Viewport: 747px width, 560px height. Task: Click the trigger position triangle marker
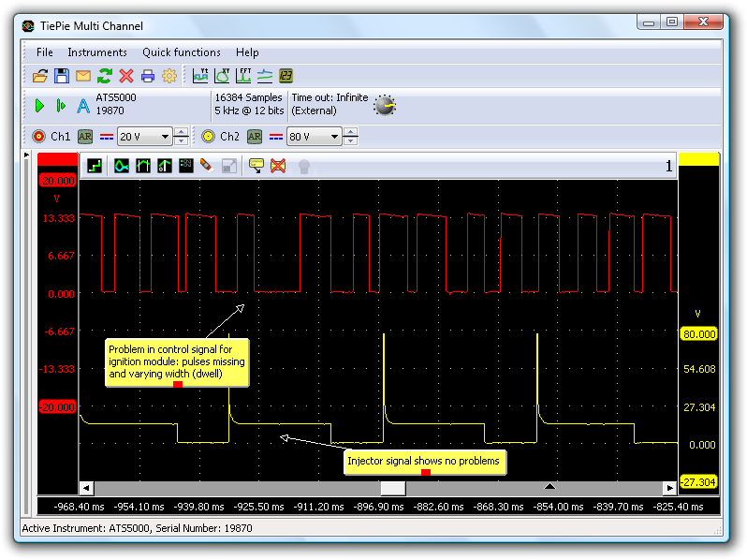click(549, 486)
